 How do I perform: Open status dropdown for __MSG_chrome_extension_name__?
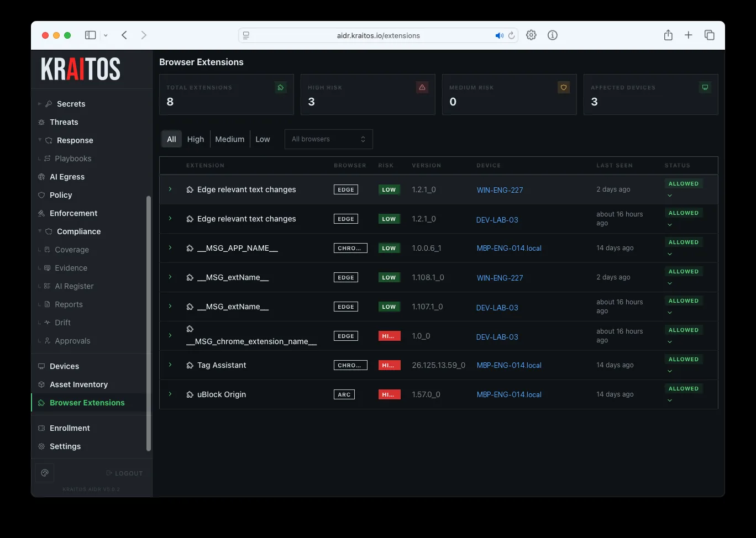670,342
